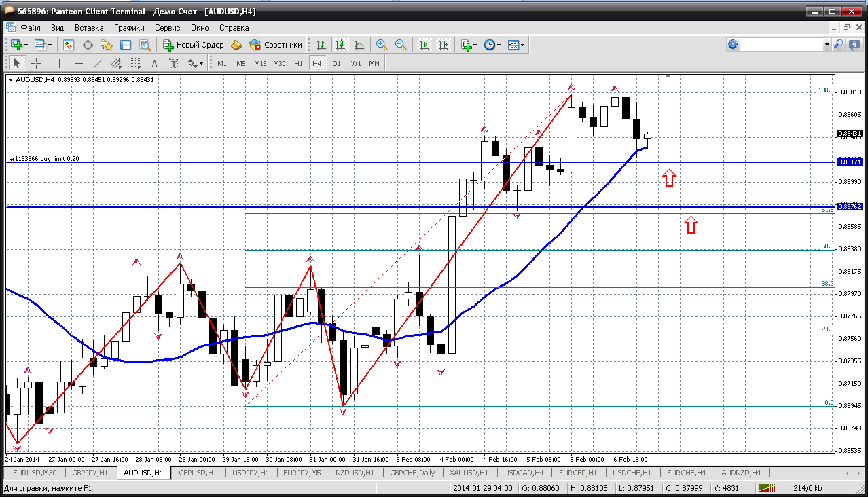Pick the Trendline drawing tool
This screenshot has height=497, width=868.
(x=98, y=63)
